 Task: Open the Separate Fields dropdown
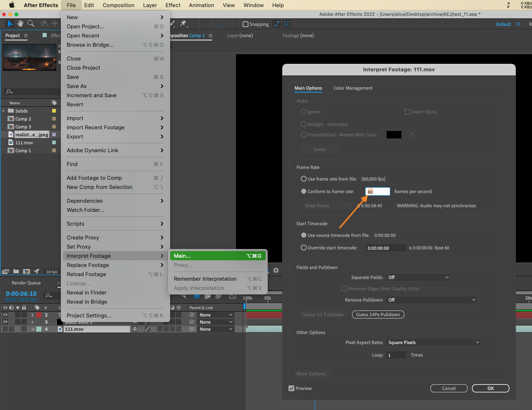[418, 277]
